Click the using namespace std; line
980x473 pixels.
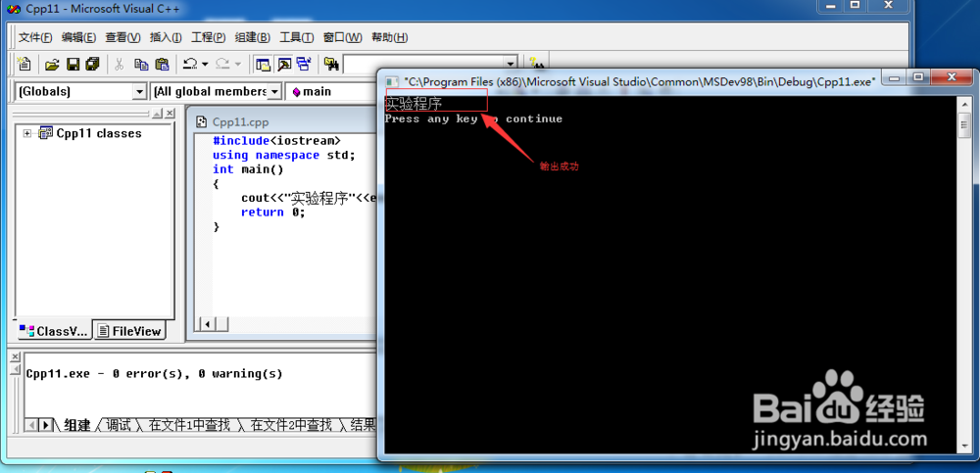(x=284, y=155)
